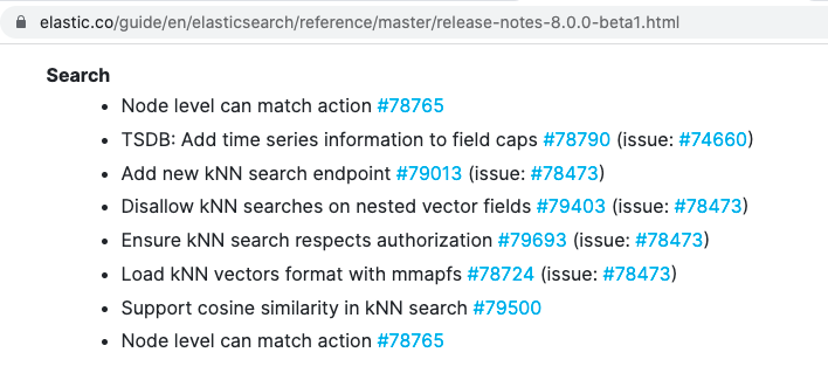828x380 pixels.
Task: Click the 'Disallow kNN searches on nested vector fields' text
Action: click(326, 206)
